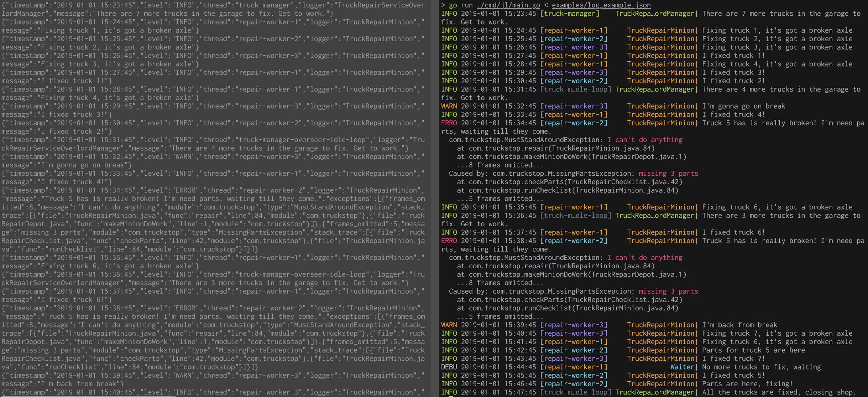Select the DEBU level label
This screenshot has height=397, width=868.
449,367
